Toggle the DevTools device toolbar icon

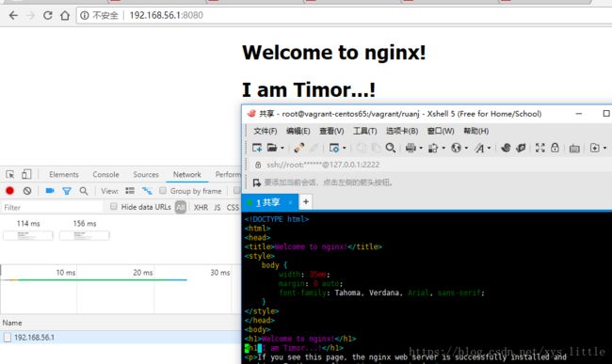(26, 174)
